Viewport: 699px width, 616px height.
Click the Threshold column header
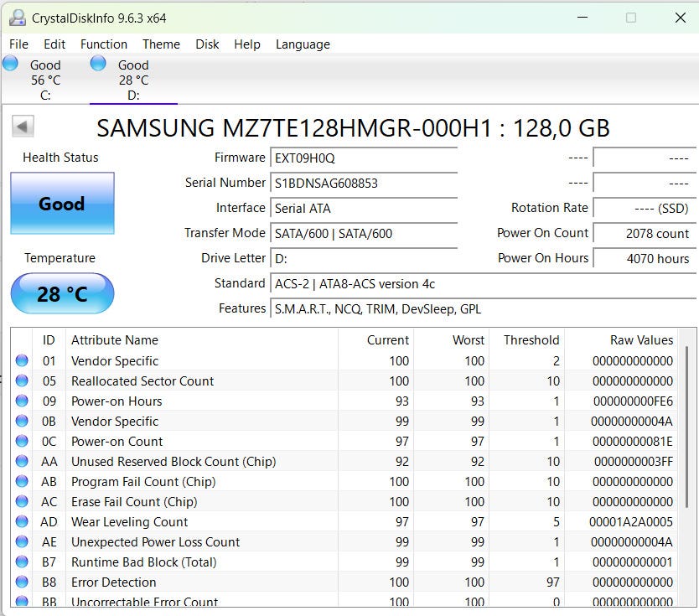(527, 340)
